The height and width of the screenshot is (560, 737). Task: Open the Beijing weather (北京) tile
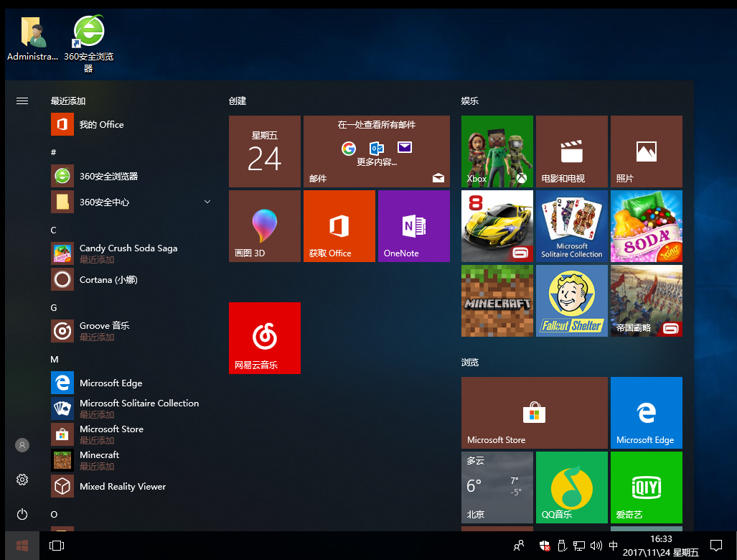coord(497,487)
